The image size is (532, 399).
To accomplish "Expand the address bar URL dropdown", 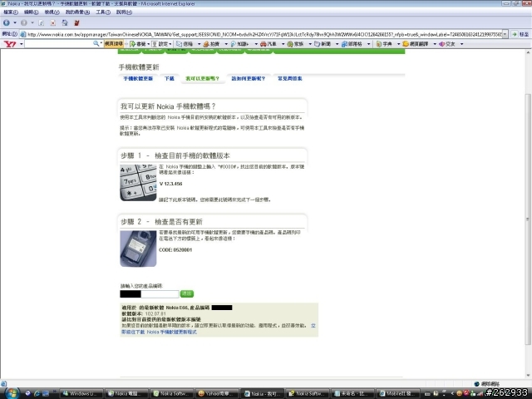I will pyautogui.click(x=505, y=34).
